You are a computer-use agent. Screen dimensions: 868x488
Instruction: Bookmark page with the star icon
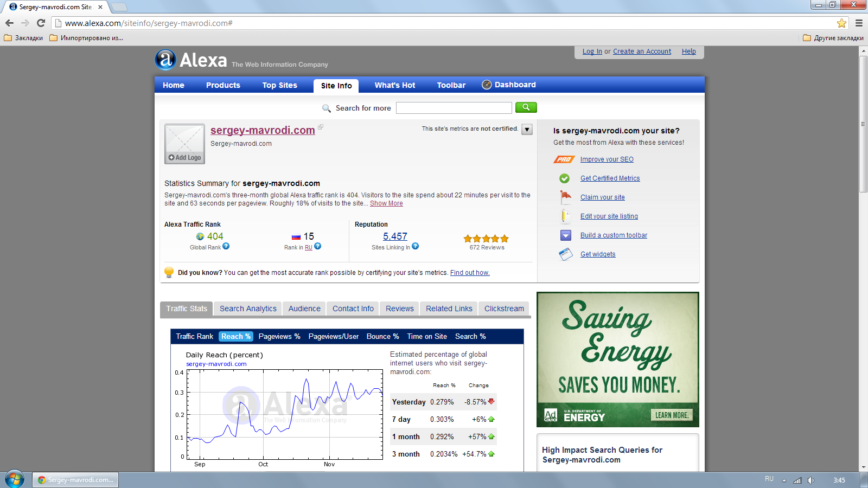point(841,23)
